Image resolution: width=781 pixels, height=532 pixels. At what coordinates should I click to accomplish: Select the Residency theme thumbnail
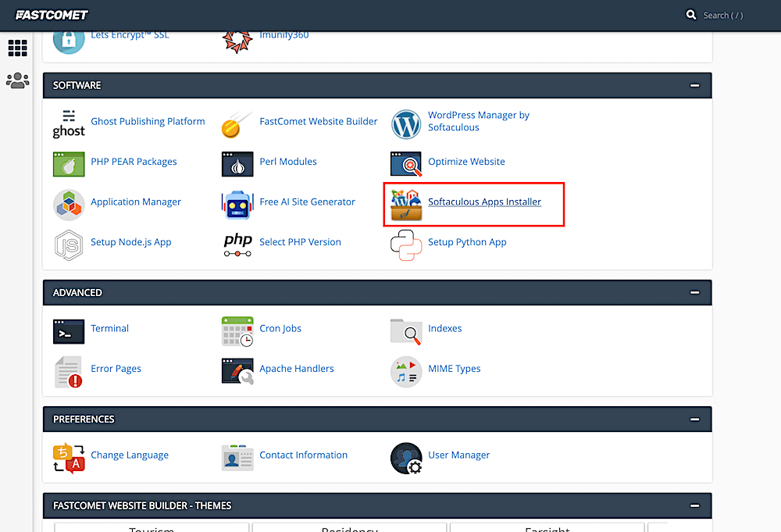click(349, 527)
